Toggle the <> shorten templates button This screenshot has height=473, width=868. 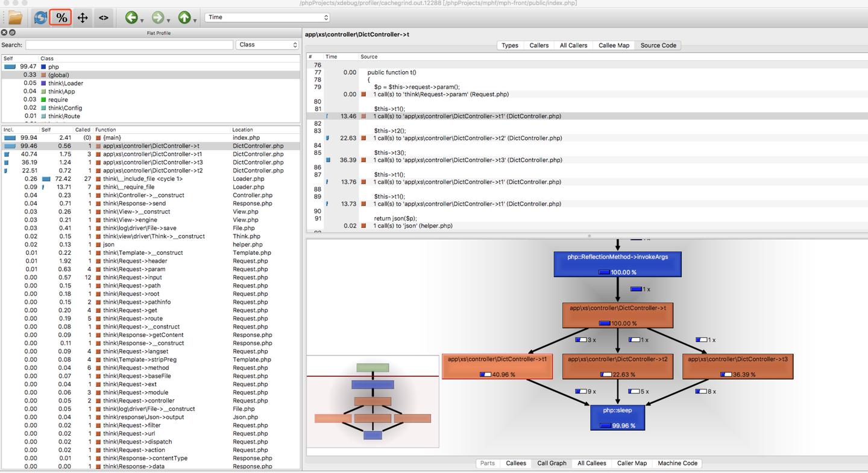[104, 17]
